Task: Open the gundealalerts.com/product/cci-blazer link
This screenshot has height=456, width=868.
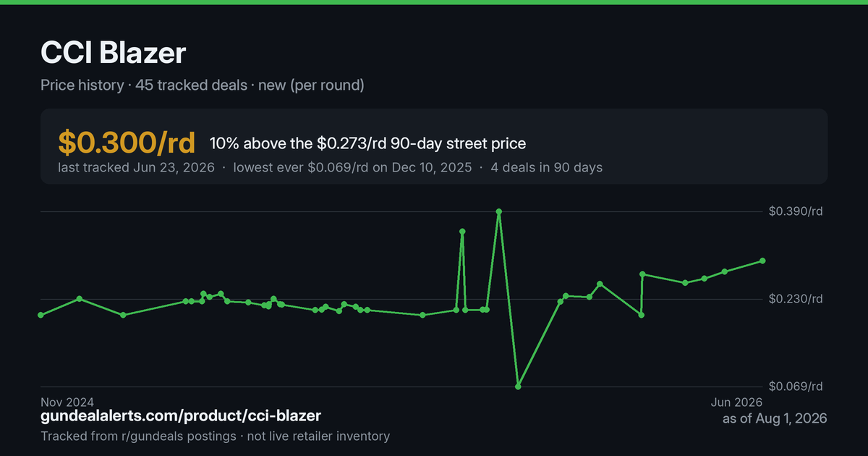Action: [x=181, y=416]
